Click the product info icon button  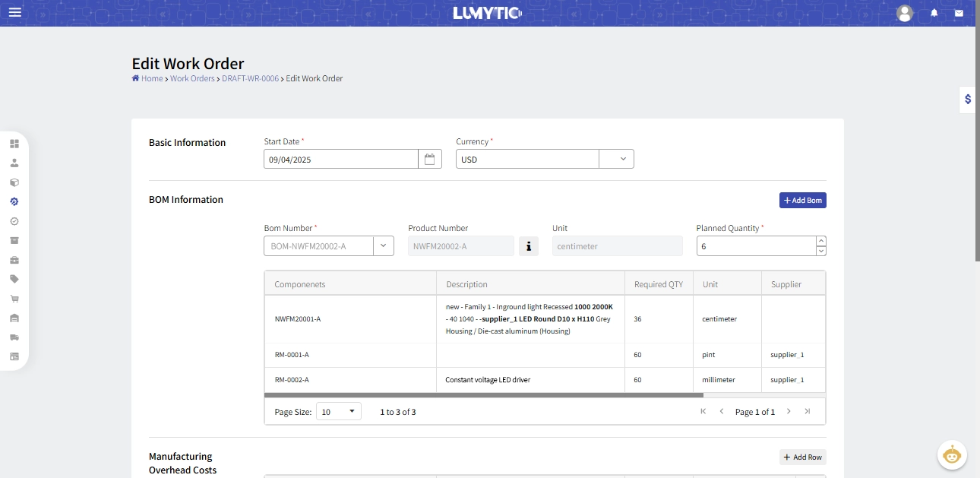tap(529, 246)
